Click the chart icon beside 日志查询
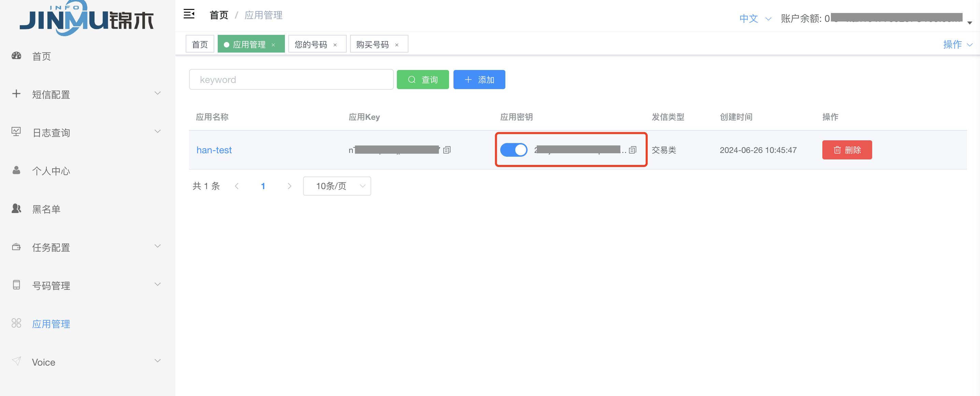This screenshot has width=980, height=396. click(16, 132)
